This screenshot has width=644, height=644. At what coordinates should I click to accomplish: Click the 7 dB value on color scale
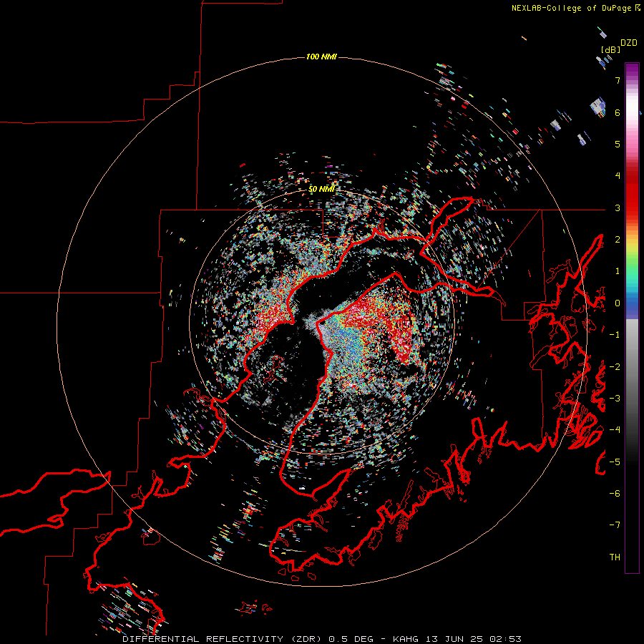tap(618, 80)
